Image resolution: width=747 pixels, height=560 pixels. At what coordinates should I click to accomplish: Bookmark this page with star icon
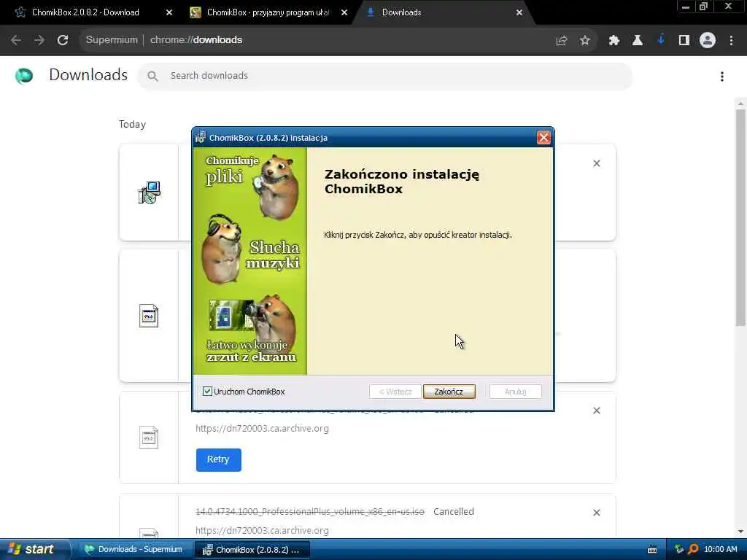585,41
